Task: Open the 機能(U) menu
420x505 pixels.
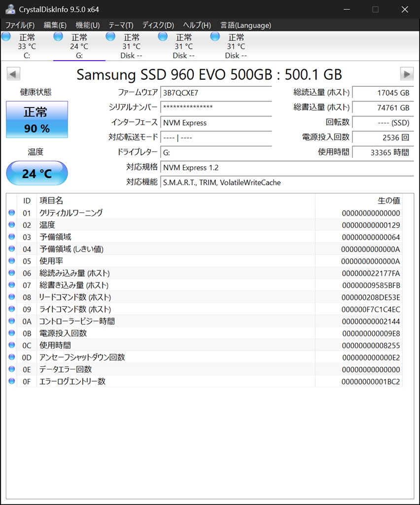Action: (x=88, y=25)
